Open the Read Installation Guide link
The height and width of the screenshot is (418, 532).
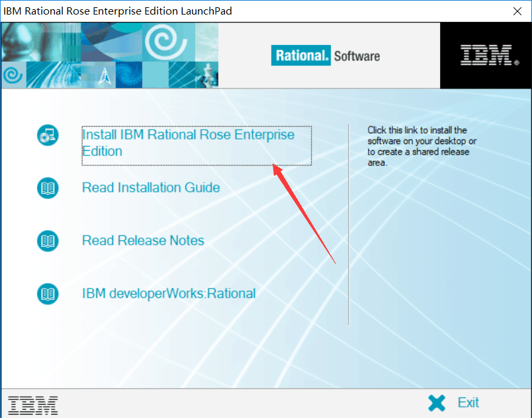click(x=151, y=188)
